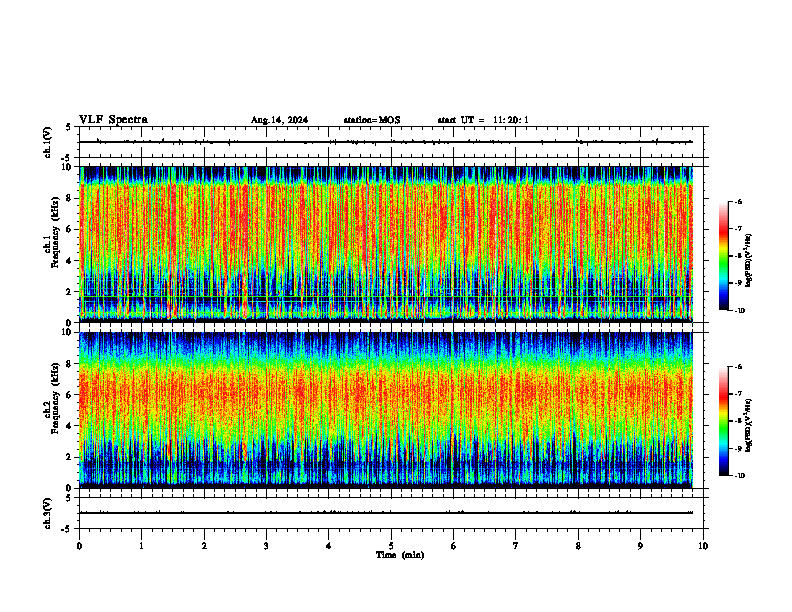The image size is (792, 612).
Task: Click the 10 minute tick label
Action: 703,546
